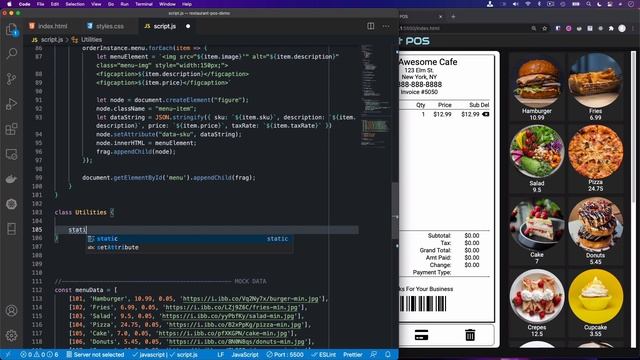
Task: Open the Run menu
Action: pos(124,4)
